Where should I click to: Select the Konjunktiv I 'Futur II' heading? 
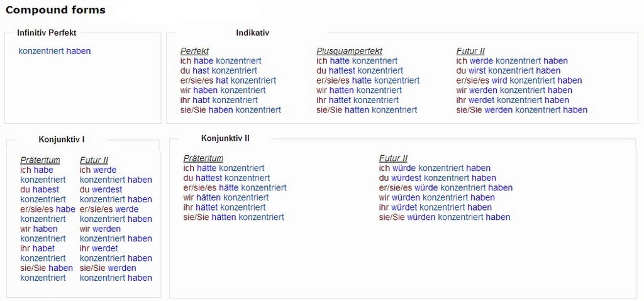click(x=94, y=160)
